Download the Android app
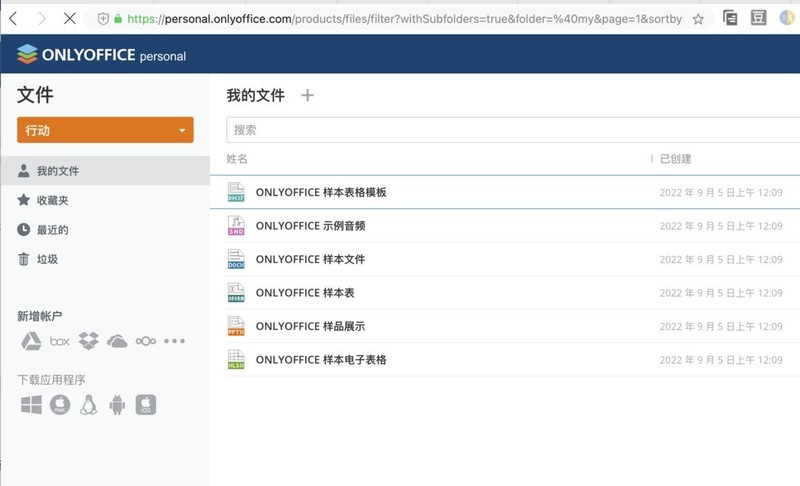The width and height of the screenshot is (800, 486). [117, 405]
